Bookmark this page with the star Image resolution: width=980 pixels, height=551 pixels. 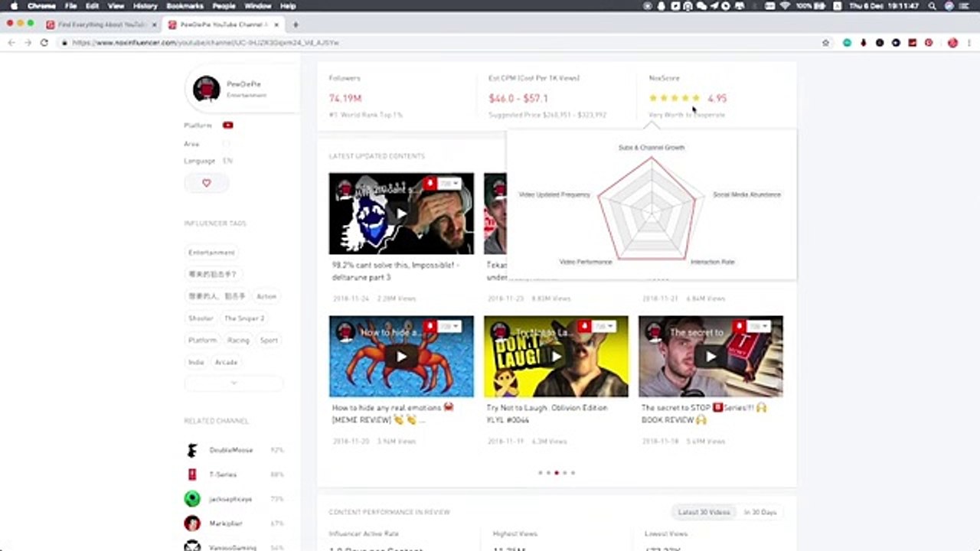(x=825, y=43)
